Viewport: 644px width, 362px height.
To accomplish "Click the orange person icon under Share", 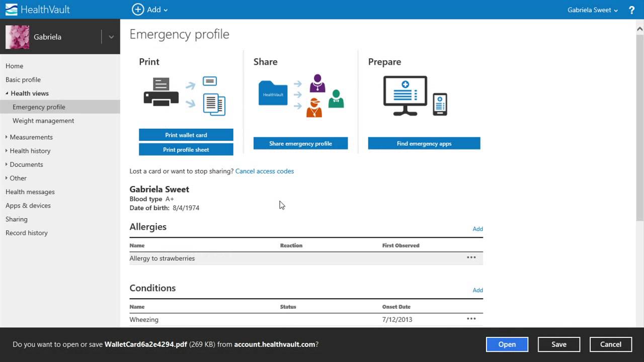I will 314,108.
